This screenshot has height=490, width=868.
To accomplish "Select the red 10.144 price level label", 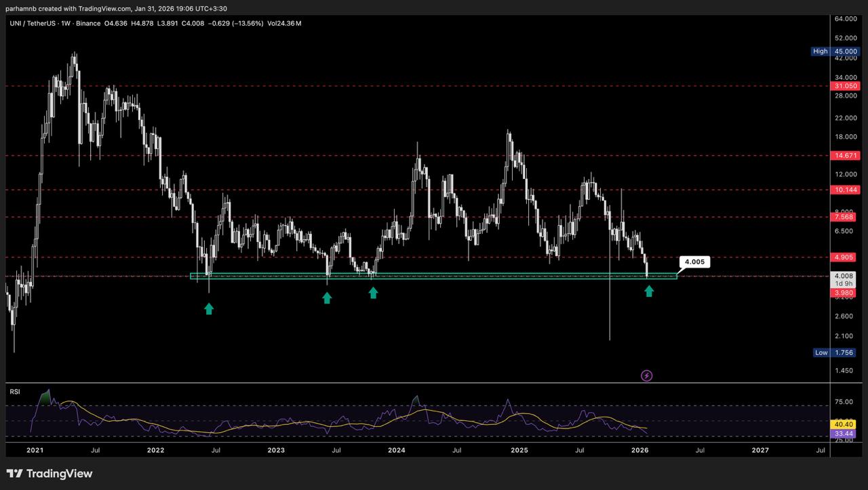I will [845, 190].
